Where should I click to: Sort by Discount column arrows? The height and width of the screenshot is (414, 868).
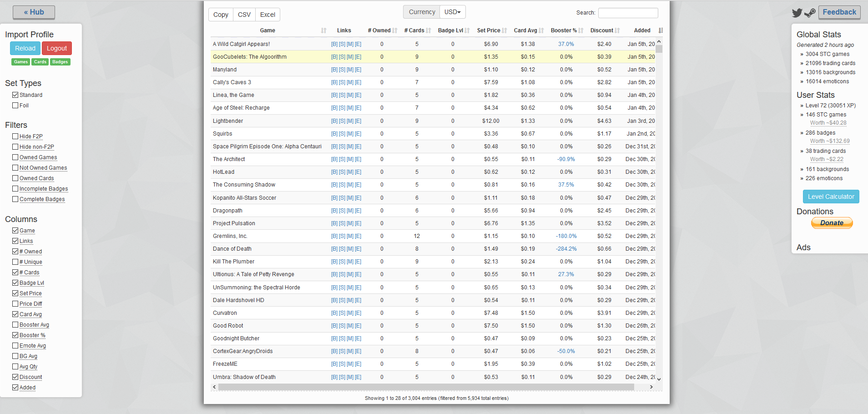pyautogui.click(x=617, y=30)
